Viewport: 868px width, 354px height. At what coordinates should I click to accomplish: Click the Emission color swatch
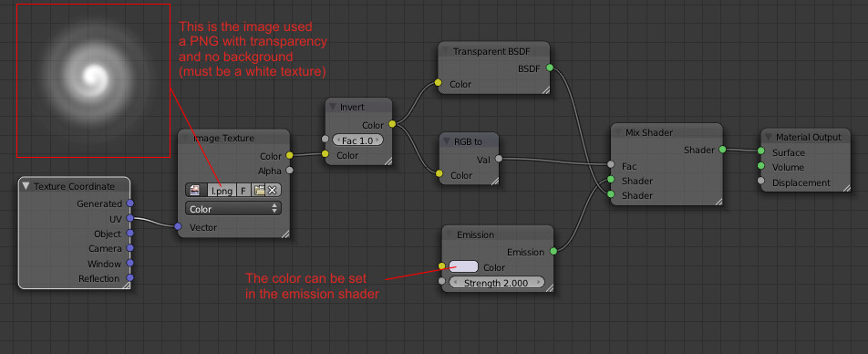click(463, 267)
